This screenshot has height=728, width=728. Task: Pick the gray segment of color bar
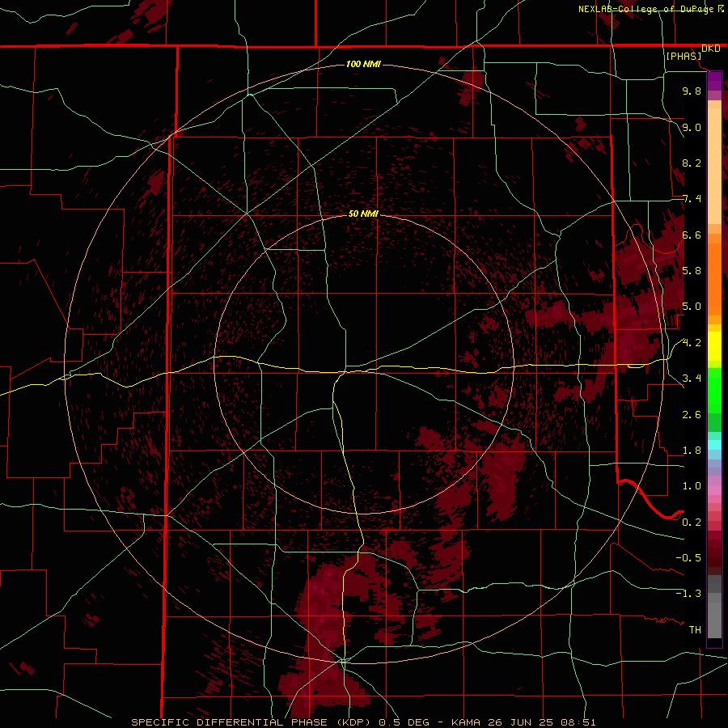(x=714, y=607)
